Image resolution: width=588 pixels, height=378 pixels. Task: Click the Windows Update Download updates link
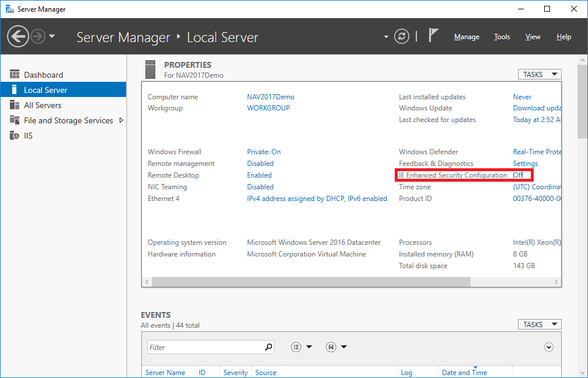537,108
